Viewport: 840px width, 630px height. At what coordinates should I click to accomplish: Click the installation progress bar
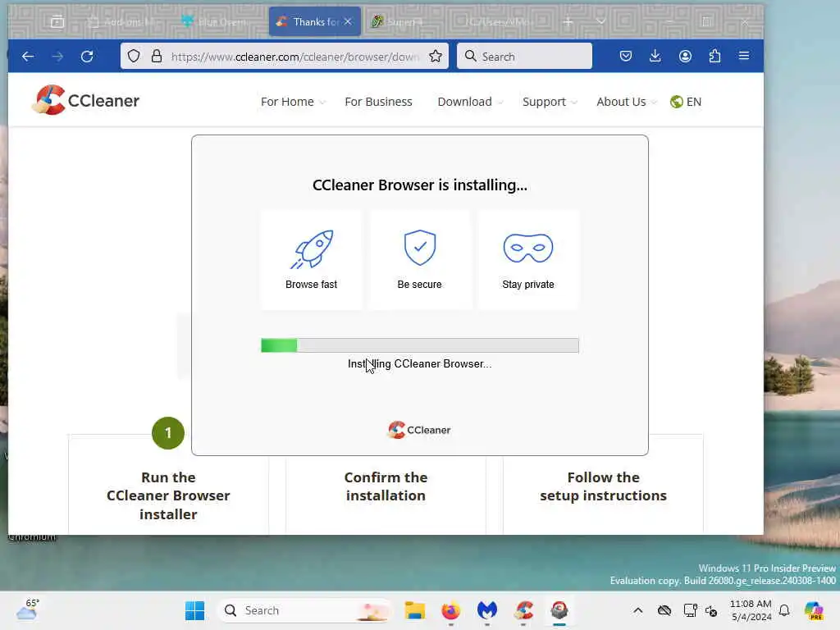(x=420, y=345)
